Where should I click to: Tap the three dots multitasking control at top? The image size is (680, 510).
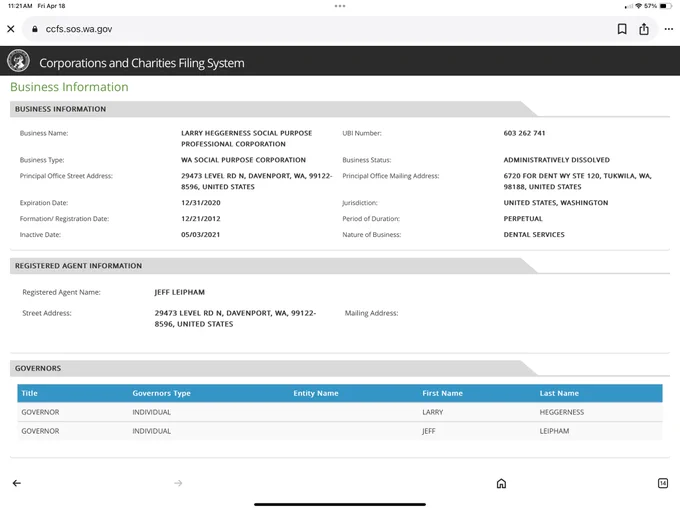pyautogui.click(x=340, y=6)
